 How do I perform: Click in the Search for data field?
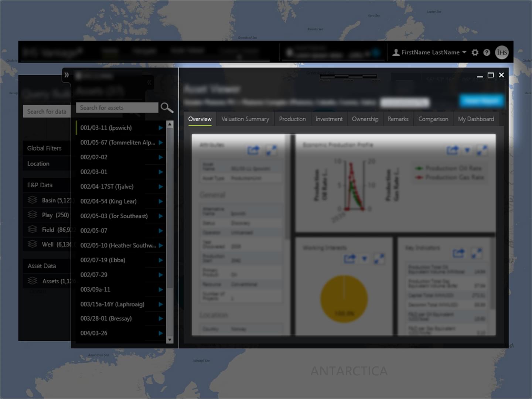click(47, 111)
